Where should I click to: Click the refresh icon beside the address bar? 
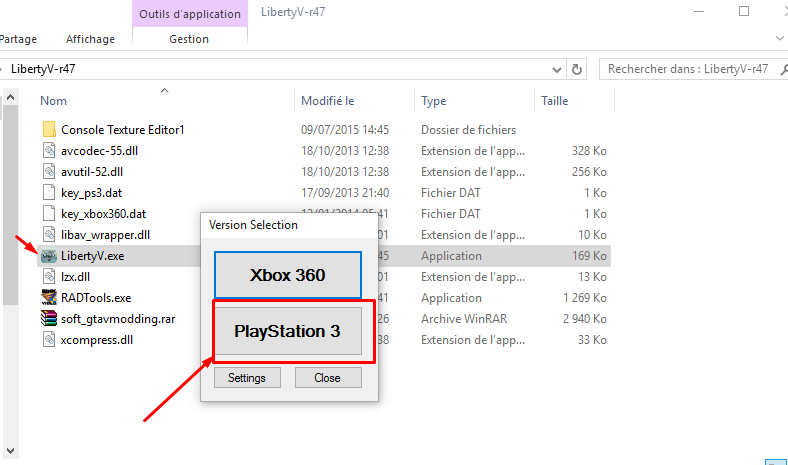577,69
